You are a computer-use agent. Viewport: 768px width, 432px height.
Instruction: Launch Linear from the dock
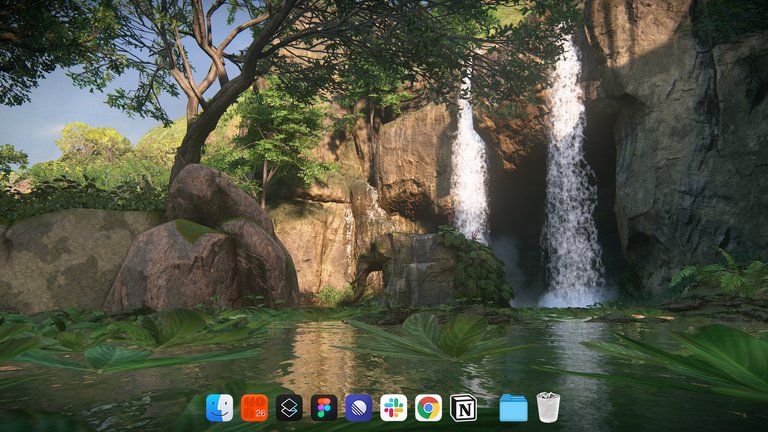[359, 408]
